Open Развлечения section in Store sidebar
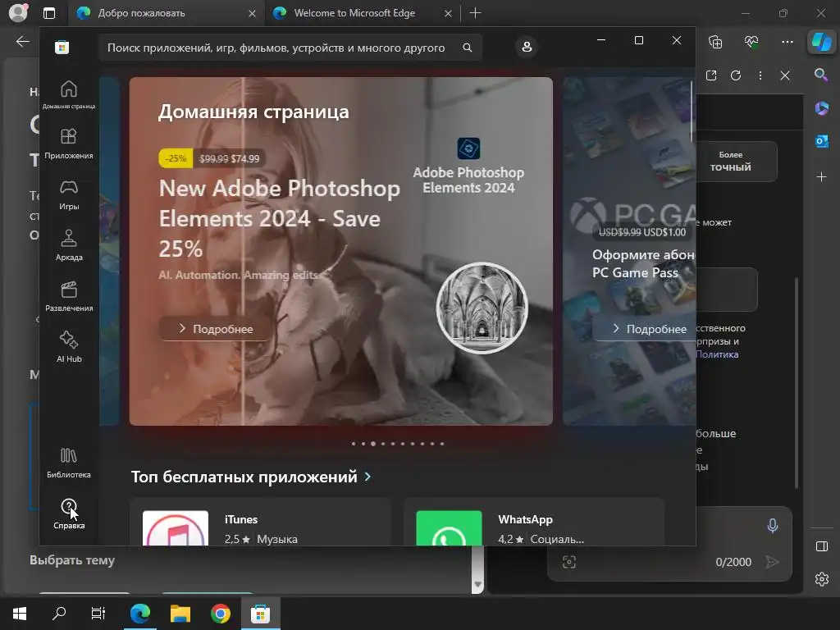Screen dimensions: 840x630 [69, 297]
